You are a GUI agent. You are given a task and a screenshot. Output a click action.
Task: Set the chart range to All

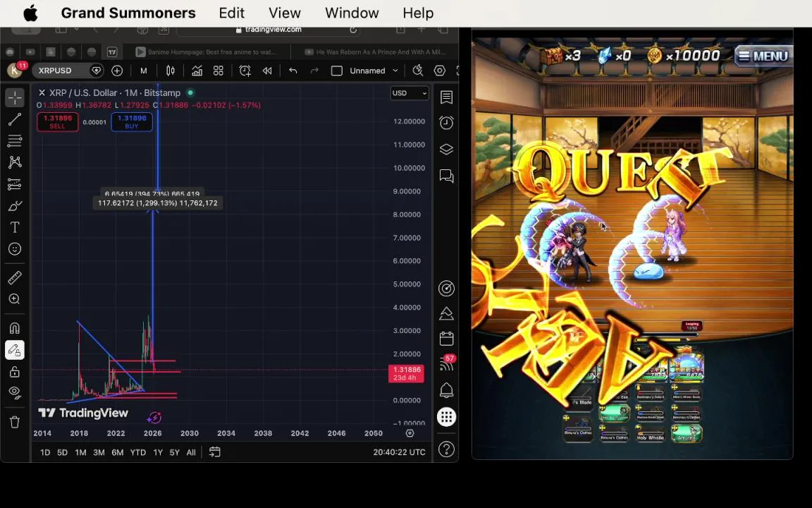(x=191, y=452)
